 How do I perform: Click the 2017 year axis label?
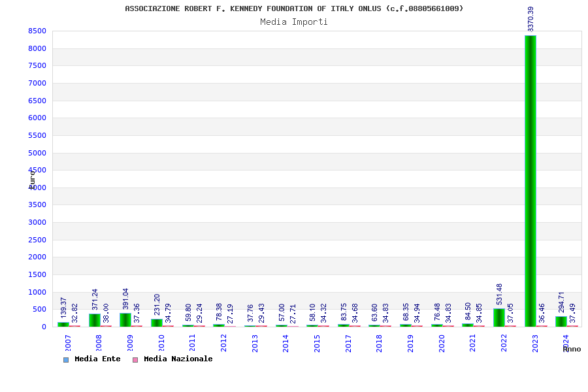click(348, 343)
